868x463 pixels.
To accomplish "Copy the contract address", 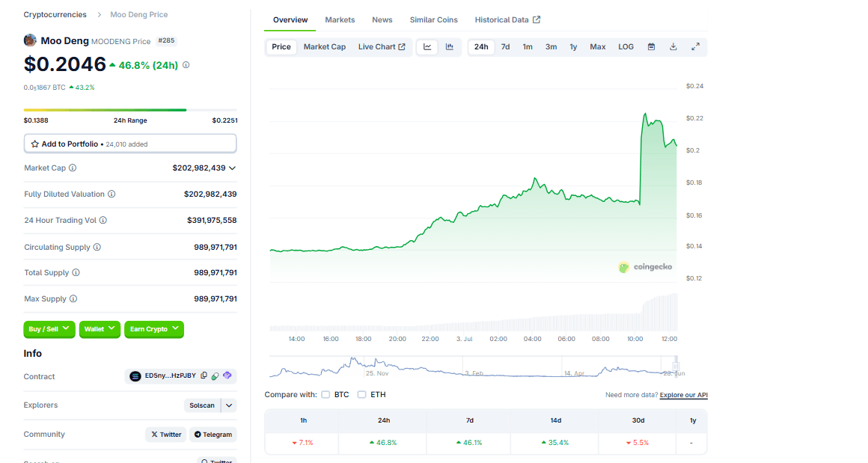I will pyautogui.click(x=204, y=376).
